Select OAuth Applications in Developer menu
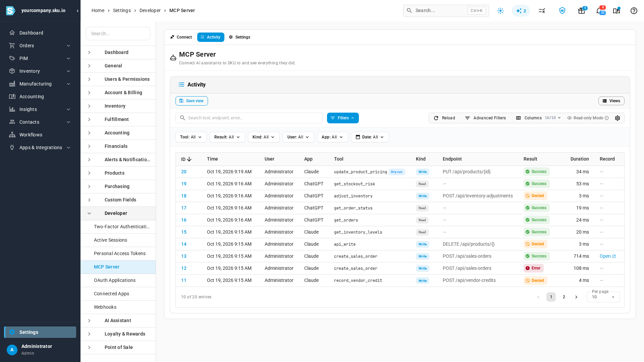644x362 pixels. point(118,281)
